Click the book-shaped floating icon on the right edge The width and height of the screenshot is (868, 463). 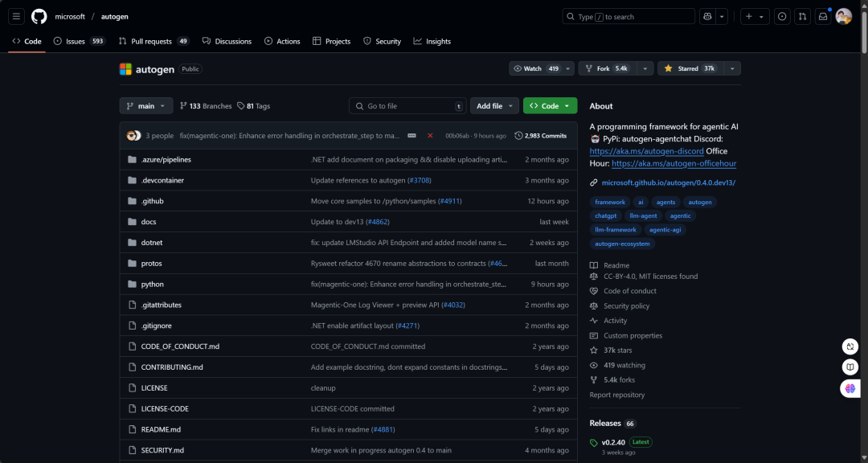tap(850, 367)
